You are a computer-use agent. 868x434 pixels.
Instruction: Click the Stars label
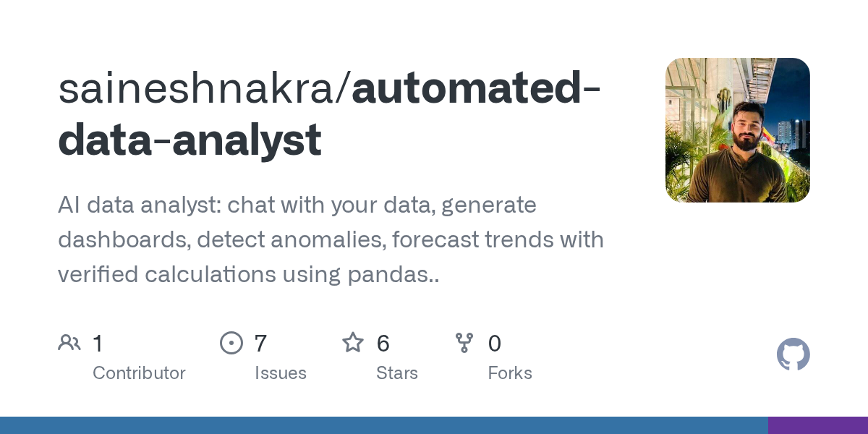pyautogui.click(x=397, y=373)
